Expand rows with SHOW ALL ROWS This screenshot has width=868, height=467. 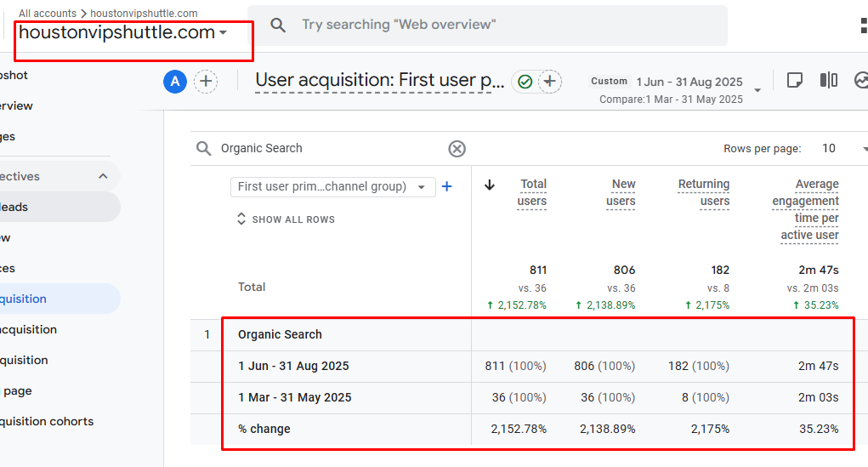click(286, 219)
